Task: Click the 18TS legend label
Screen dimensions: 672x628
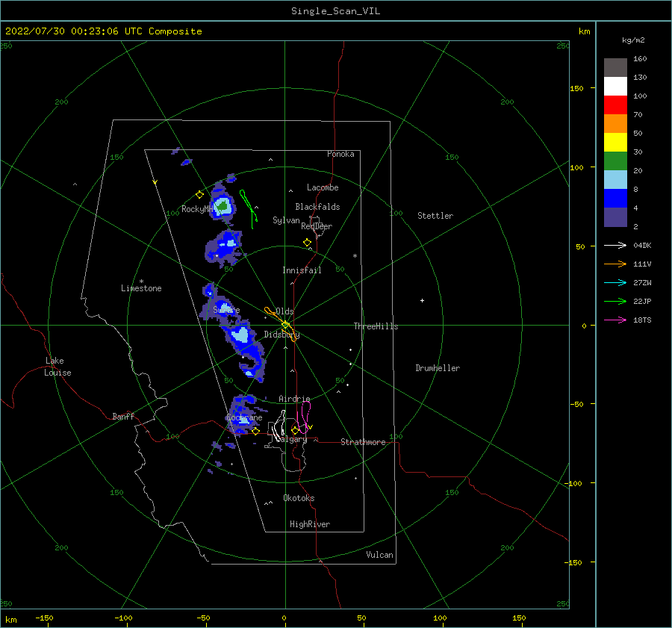Action: [642, 320]
